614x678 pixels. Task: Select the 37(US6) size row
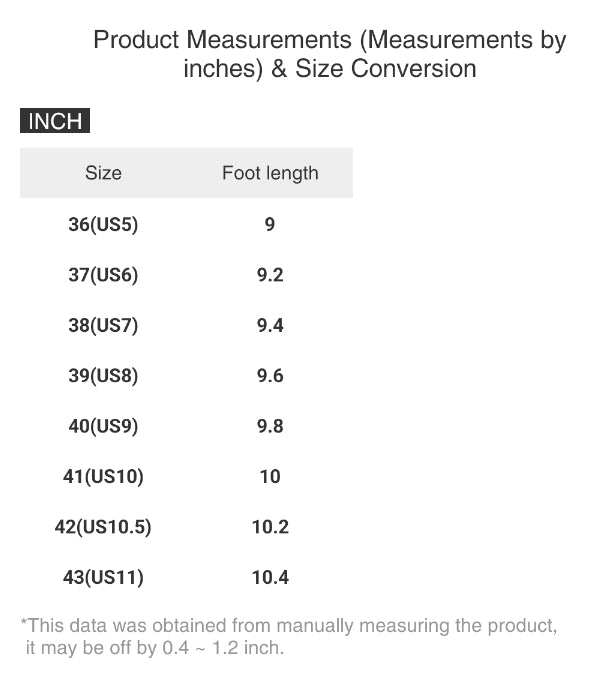(103, 274)
